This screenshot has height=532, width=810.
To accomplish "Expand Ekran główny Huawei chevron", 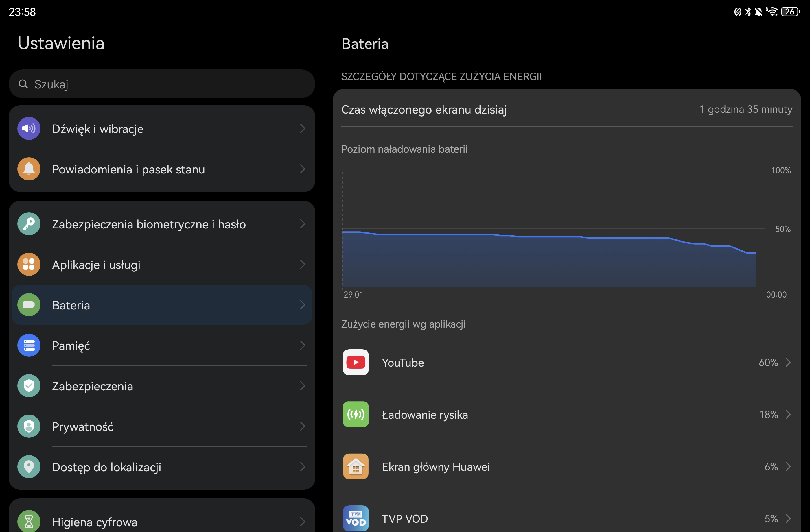I will (x=788, y=466).
